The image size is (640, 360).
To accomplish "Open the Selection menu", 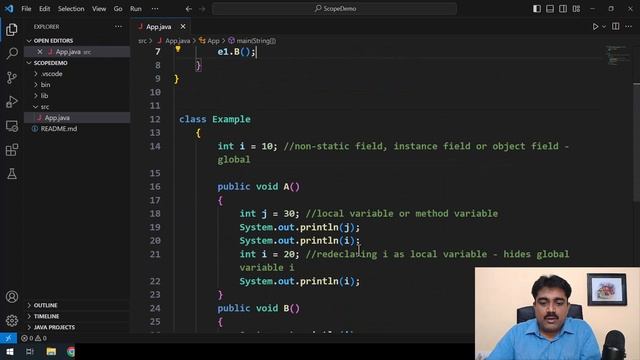I will (71, 9).
